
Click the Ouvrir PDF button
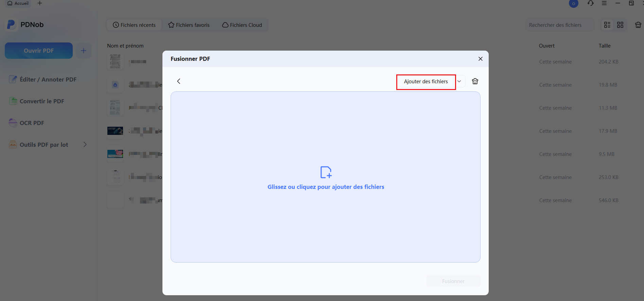[39, 51]
